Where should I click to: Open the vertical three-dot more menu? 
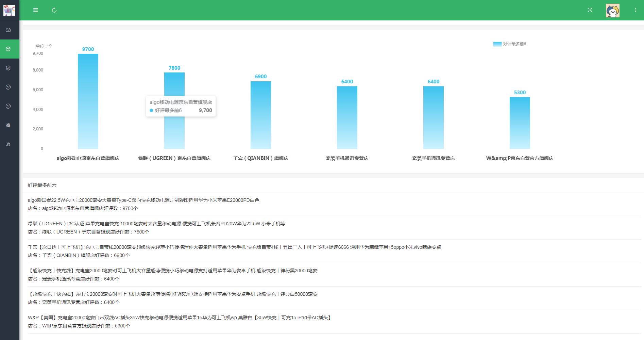point(635,10)
